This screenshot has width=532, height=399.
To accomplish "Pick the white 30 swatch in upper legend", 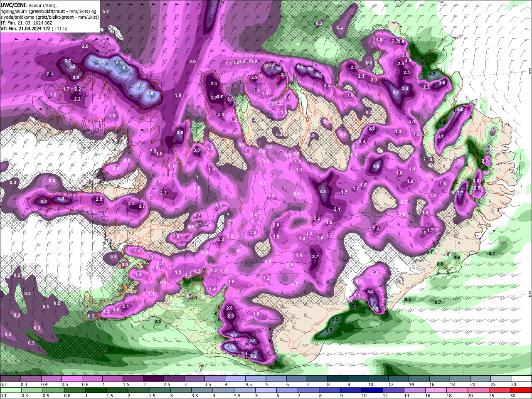I will point(522,379).
